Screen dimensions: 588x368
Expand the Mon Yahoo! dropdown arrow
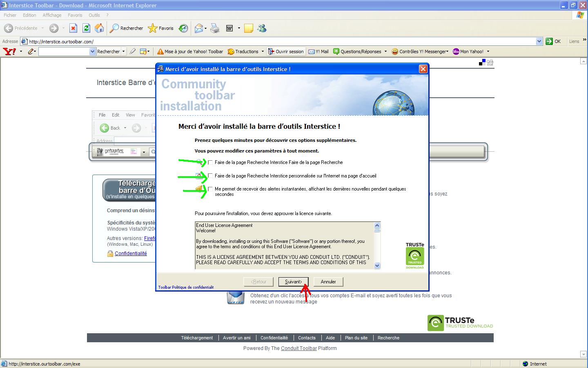[488, 52]
